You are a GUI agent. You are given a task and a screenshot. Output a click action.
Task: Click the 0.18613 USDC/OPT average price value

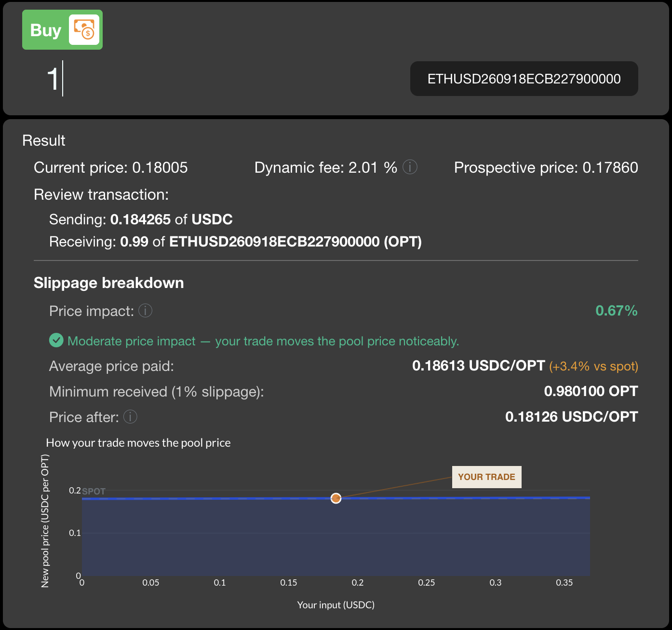(479, 366)
